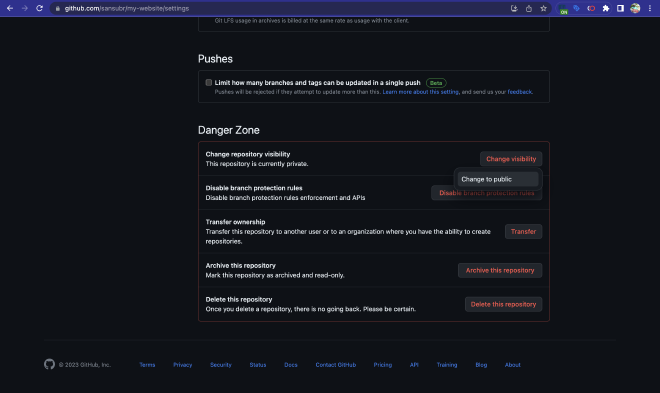The image size is (660, 393).
Task: Click the browser forward arrow
Action: 24,8
